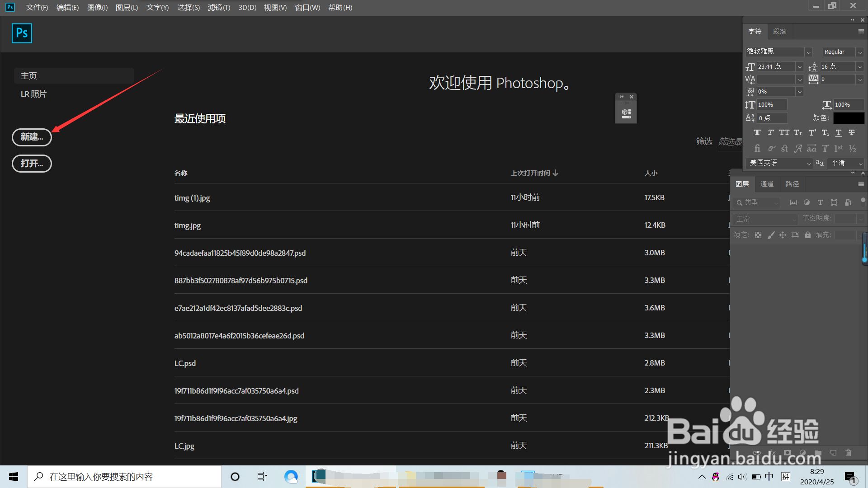
Task: Toggle strikethrough text style
Action: pos(852,133)
